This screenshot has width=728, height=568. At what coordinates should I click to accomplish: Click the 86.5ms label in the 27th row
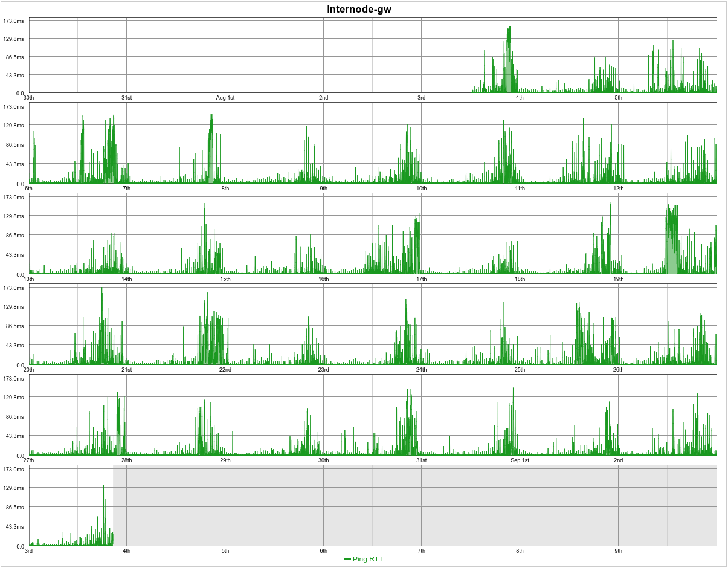point(15,417)
